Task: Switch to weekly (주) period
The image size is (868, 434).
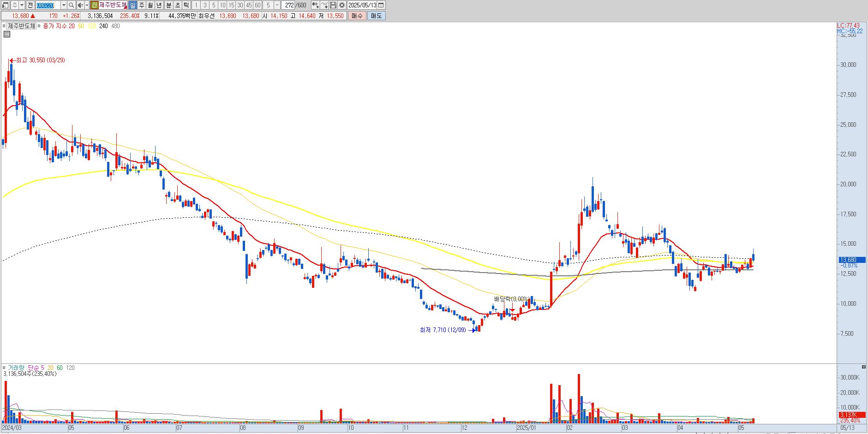Action: [x=141, y=5]
